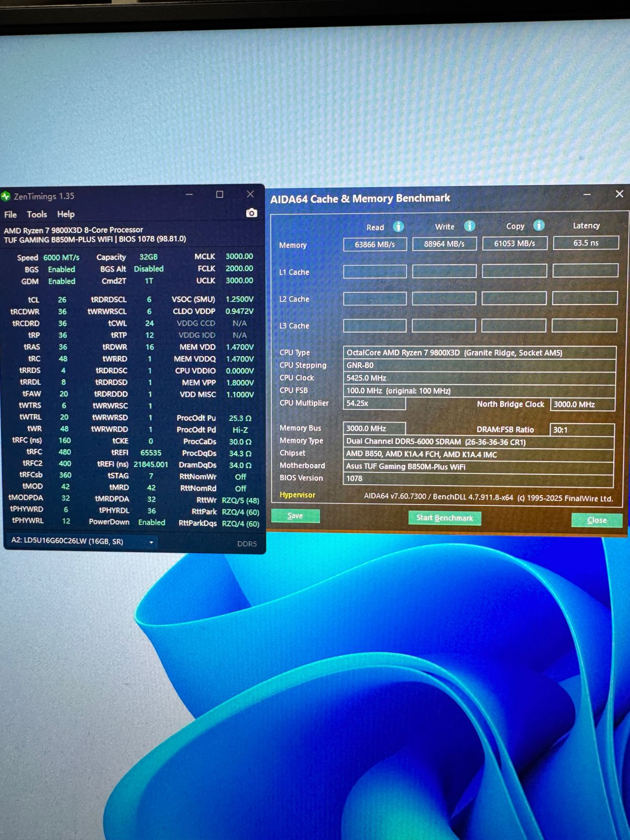The width and height of the screenshot is (630, 840).
Task: Click the AIDA64 version copyright text
Action: click(488, 497)
